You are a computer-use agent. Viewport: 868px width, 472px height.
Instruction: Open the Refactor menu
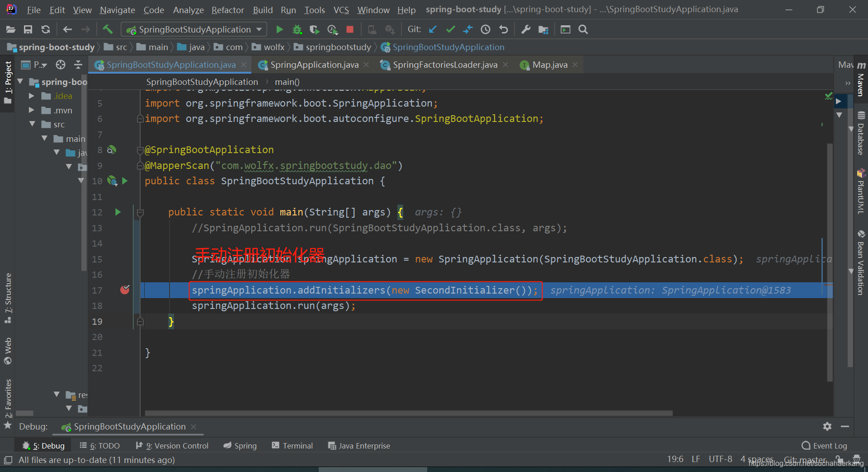click(x=227, y=9)
